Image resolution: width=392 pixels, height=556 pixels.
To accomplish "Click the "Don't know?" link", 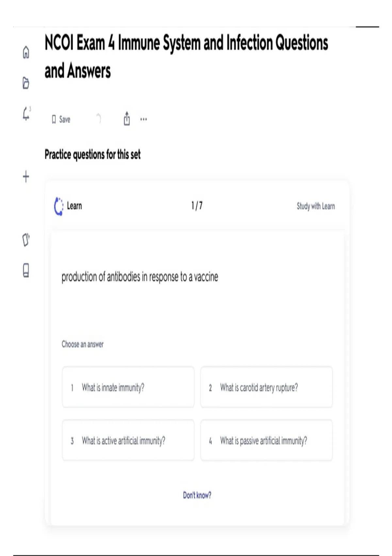I will (197, 495).
